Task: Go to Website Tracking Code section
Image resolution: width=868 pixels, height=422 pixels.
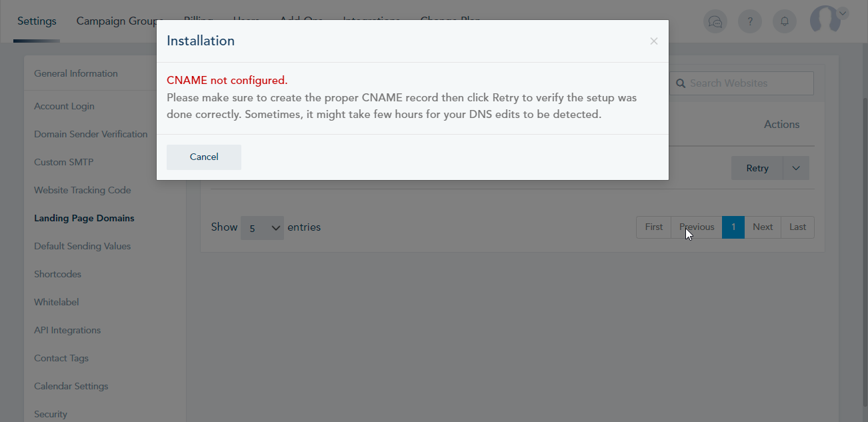Action: pos(83,190)
